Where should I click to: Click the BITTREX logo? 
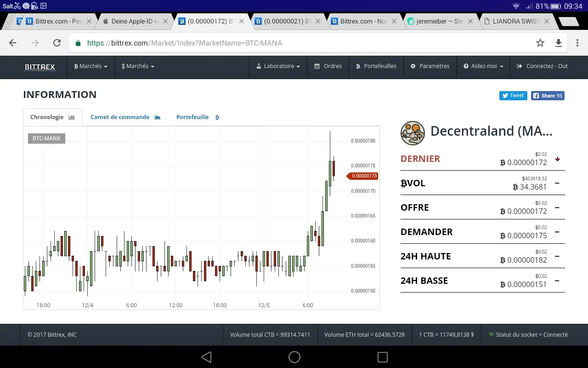coord(40,67)
